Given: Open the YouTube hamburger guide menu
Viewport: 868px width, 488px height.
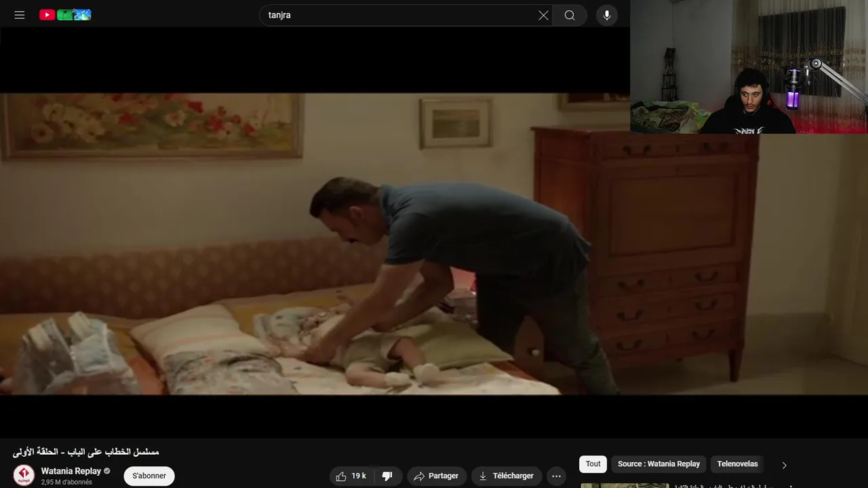Looking at the screenshot, I should pyautogui.click(x=20, y=15).
